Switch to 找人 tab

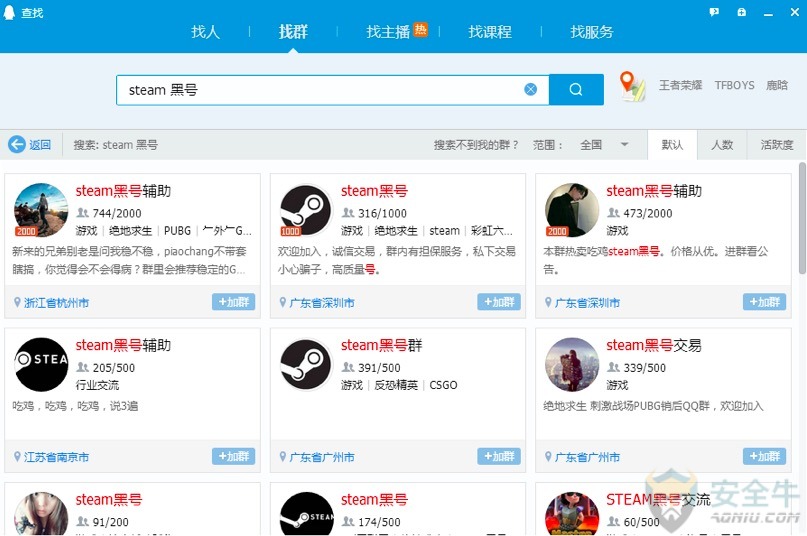coord(205,32)
